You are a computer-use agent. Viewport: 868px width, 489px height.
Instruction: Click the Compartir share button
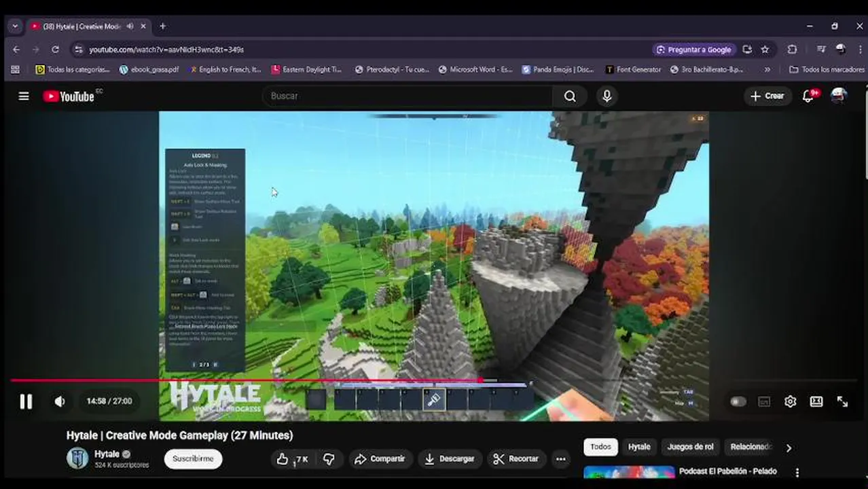click(380, 459)
